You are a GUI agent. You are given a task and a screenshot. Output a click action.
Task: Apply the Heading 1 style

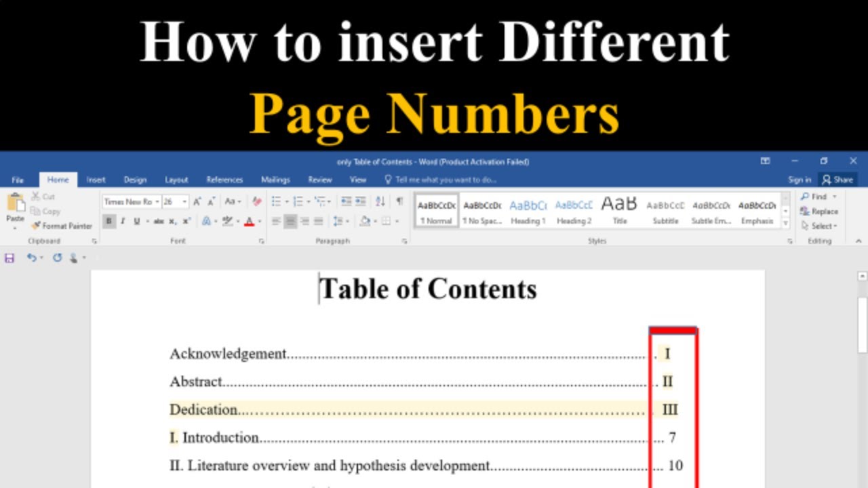[528, 211]
